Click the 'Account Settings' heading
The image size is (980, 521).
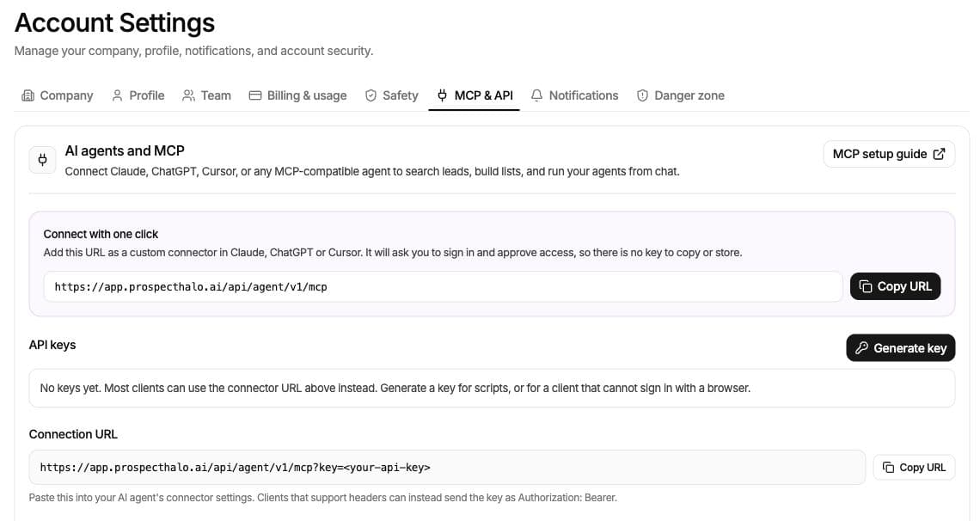[115, 22]
